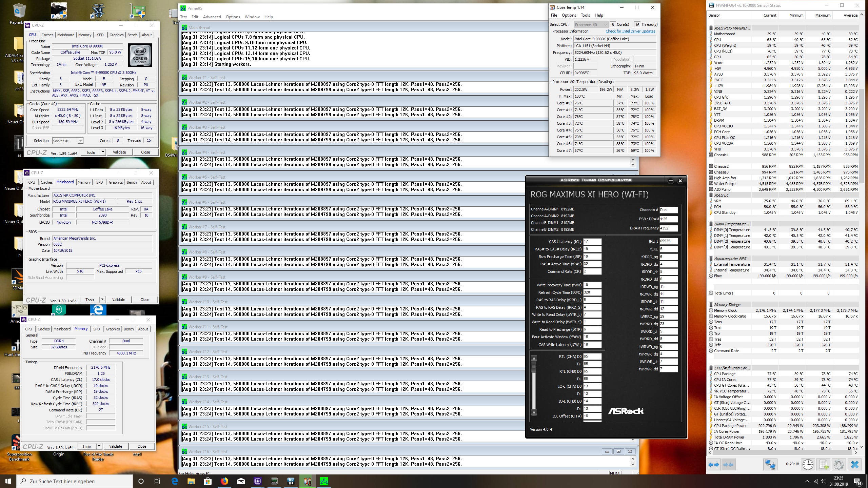Select the 'CPU Package Power' row in HWiNFO
Image resolution: width=868 pixels, height=488 pixels.
[784, 426]
